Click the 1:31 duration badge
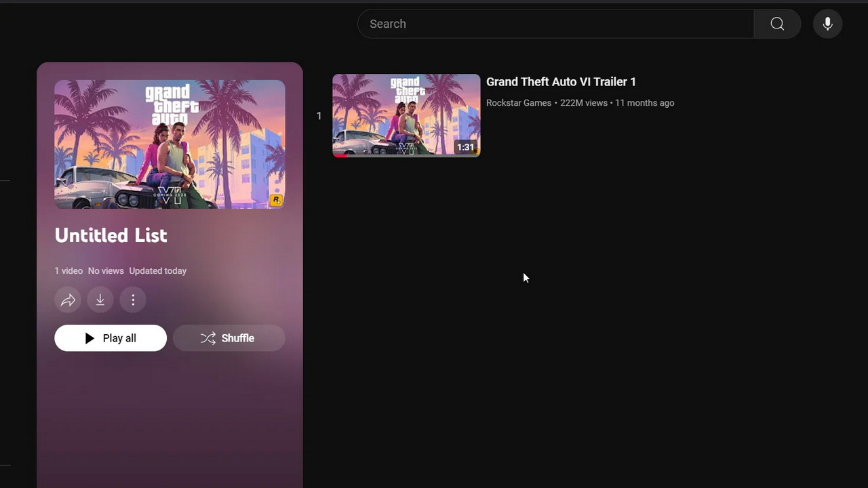Screen dimensions: 868x488 click(x=465, y=147)
